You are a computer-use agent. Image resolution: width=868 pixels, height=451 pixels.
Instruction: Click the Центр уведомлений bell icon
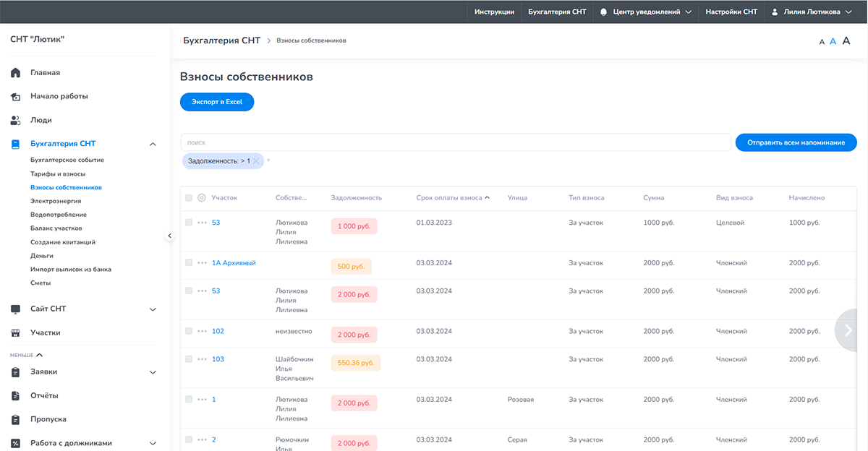tap(603, 12)
